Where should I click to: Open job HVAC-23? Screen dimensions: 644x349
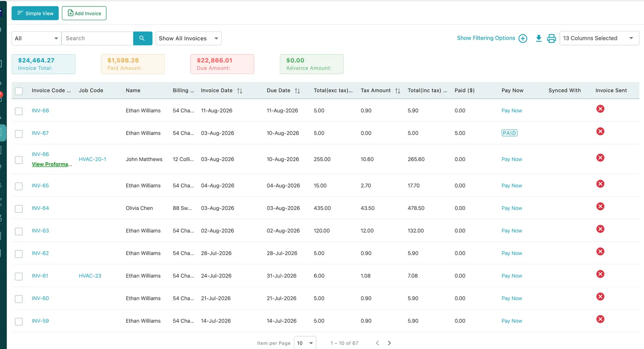coord(90,276)
